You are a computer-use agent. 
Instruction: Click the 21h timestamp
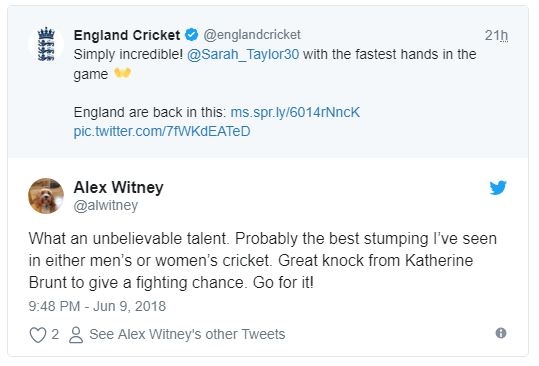[496, 35]
